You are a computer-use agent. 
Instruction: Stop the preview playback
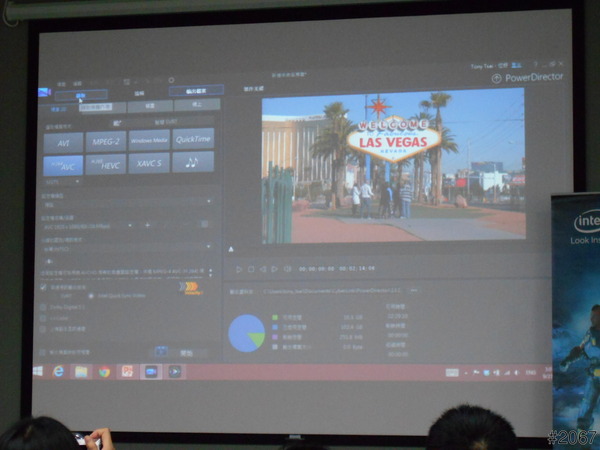250,269
